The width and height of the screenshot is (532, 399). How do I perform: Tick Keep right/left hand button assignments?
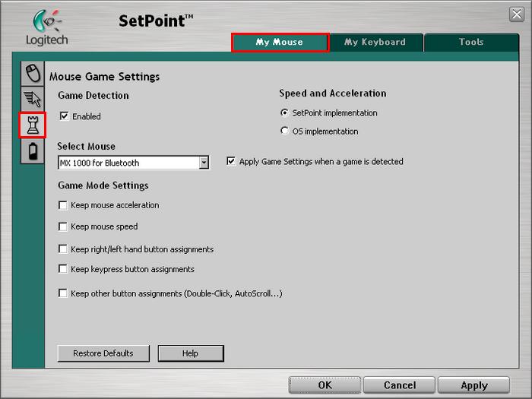pyautogui.click(x=63, y=249)
